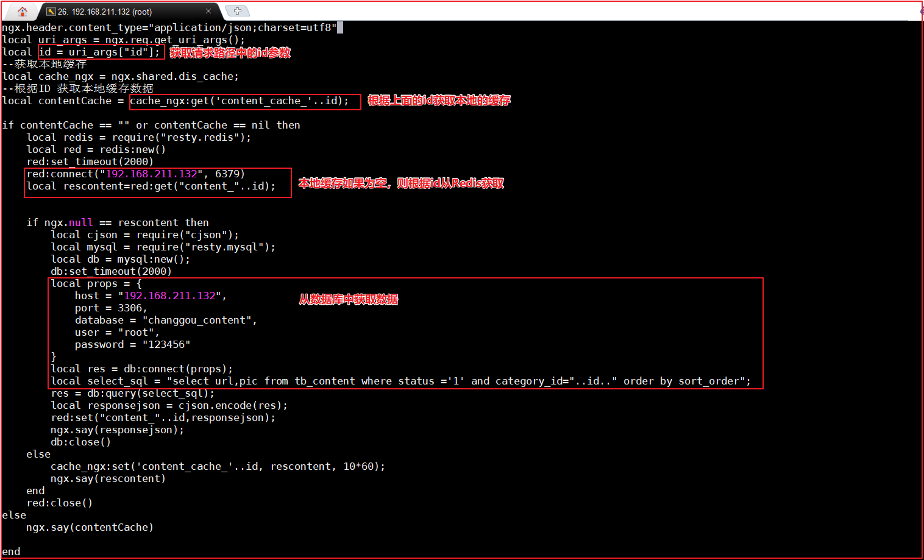Viewport: 924px width, 560px height.
Task: Click the comment '--获取本地缓存'
Action: click(x=44, y=64)
